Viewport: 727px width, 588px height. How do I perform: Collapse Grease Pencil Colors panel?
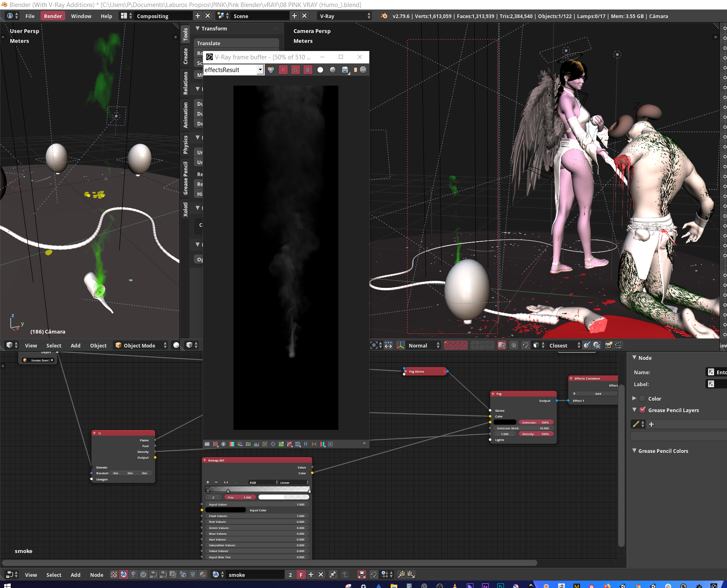pyautogui.click(x=634, y=450)
